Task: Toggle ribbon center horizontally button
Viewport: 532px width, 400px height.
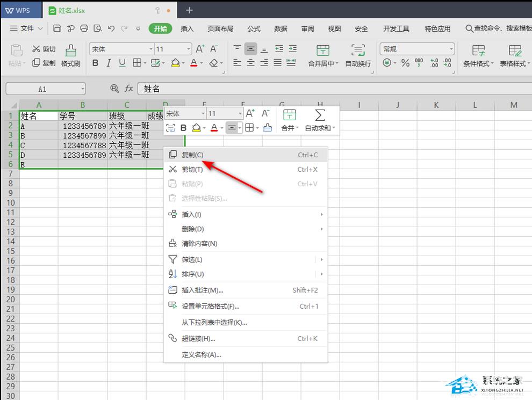Action: 250,63
